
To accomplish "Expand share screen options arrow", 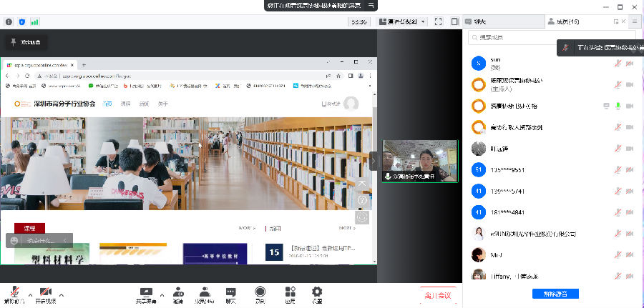I will [x=162, y=294].
